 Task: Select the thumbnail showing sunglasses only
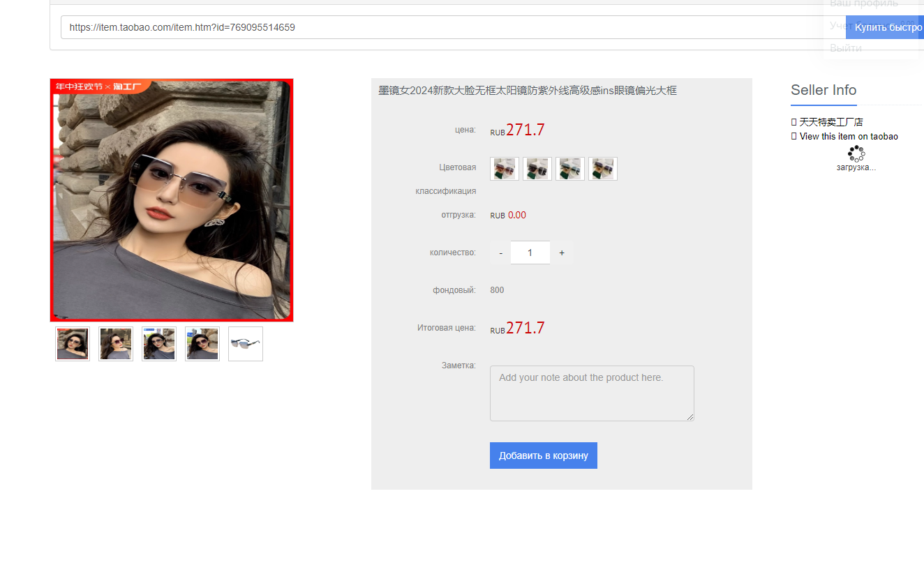point(246,344)
